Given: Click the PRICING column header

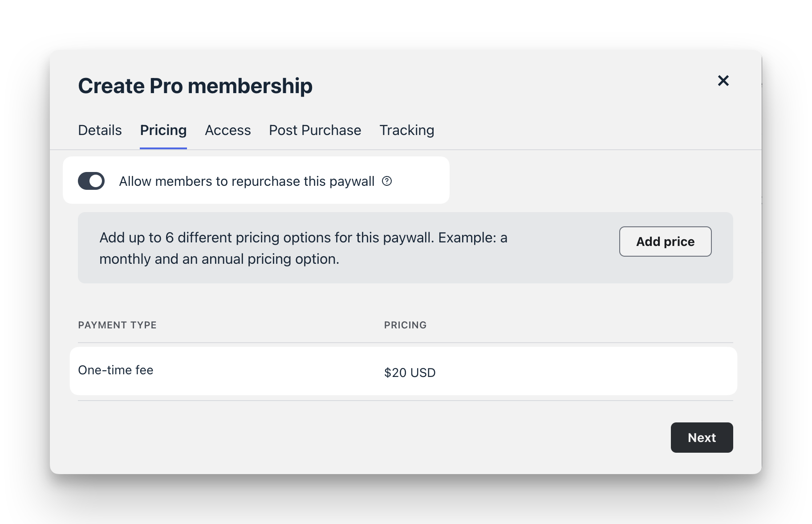Looking at the screenshot, I should click(405, 325).
